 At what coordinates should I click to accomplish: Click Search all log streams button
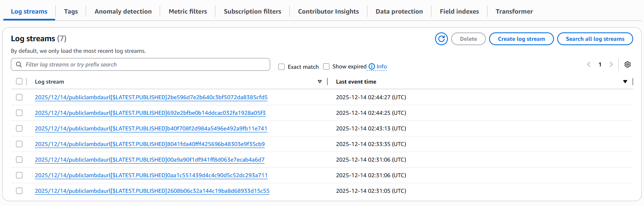595,39
